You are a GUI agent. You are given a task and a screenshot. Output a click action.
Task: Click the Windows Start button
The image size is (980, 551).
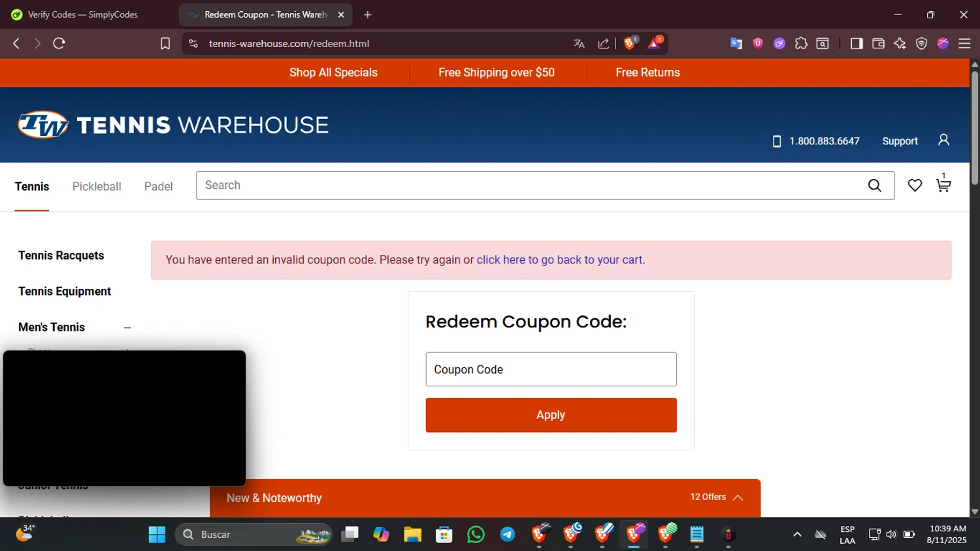pos(157,535)
